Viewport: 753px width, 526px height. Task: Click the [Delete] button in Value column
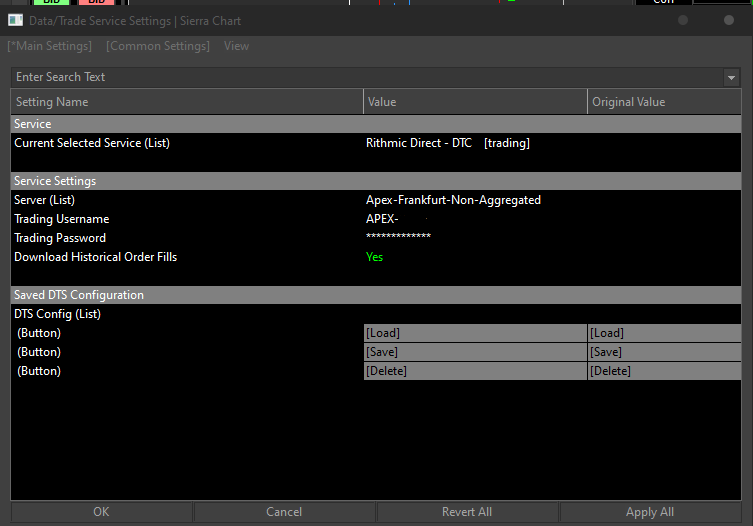(x=475, y=371)
